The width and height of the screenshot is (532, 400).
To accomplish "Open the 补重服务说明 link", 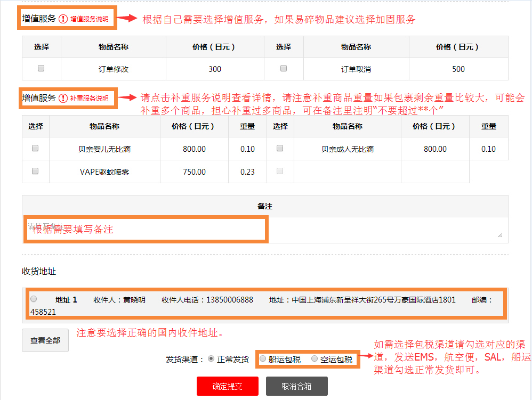I will click(89, 99).
